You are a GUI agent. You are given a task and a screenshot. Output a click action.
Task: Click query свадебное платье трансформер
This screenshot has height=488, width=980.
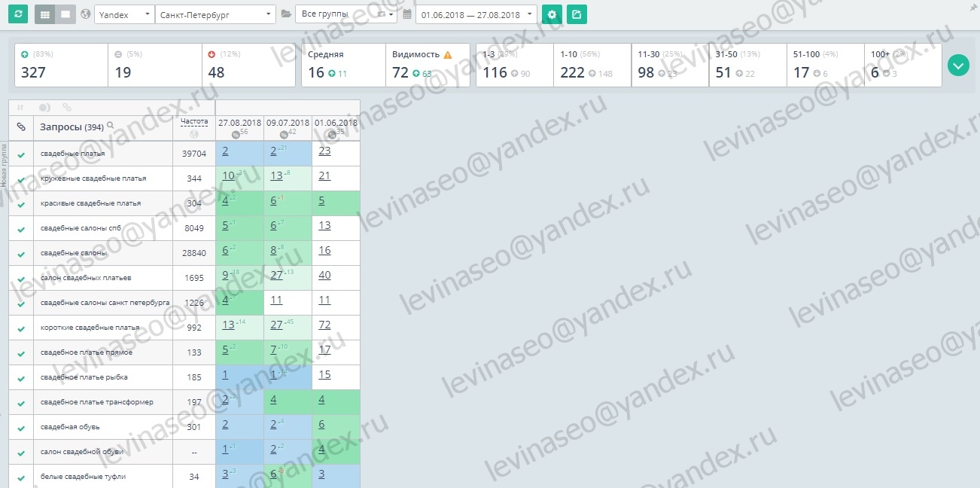pyautogui.click(x=97, y=402)
